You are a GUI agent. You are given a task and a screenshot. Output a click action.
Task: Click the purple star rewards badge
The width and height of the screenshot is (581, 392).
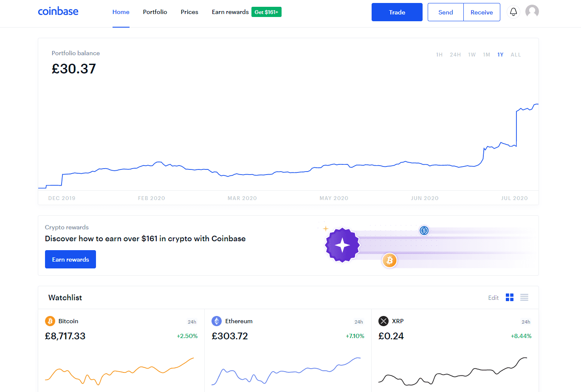click(x=342, y=245)
